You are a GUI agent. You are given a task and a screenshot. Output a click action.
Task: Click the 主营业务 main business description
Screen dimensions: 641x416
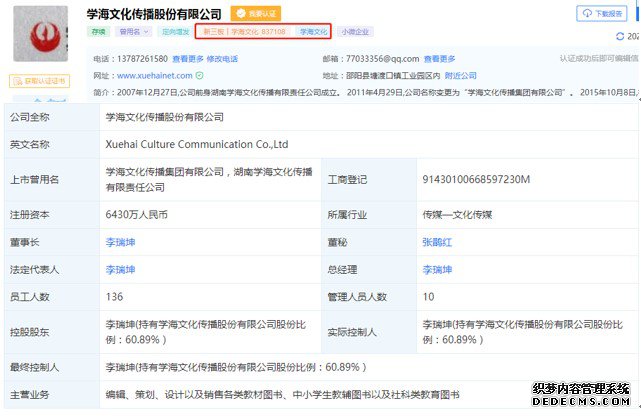282,395
